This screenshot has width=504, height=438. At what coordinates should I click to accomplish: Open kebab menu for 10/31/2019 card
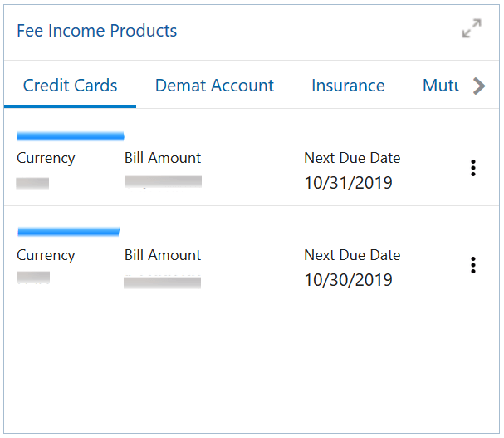pyautogui.click(x=473, y=168)
